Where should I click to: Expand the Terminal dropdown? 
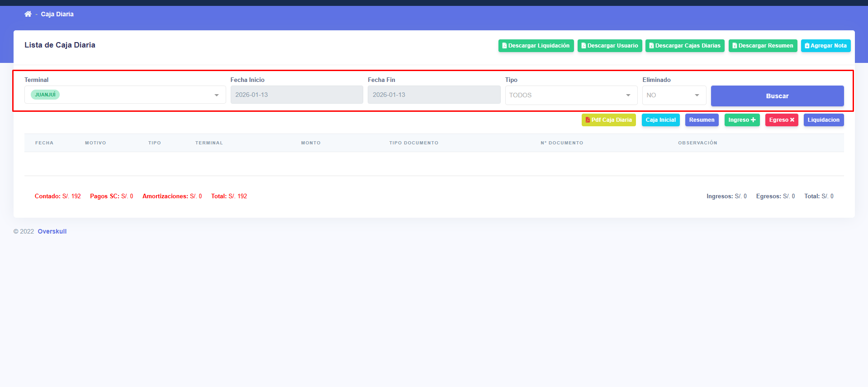216,95
